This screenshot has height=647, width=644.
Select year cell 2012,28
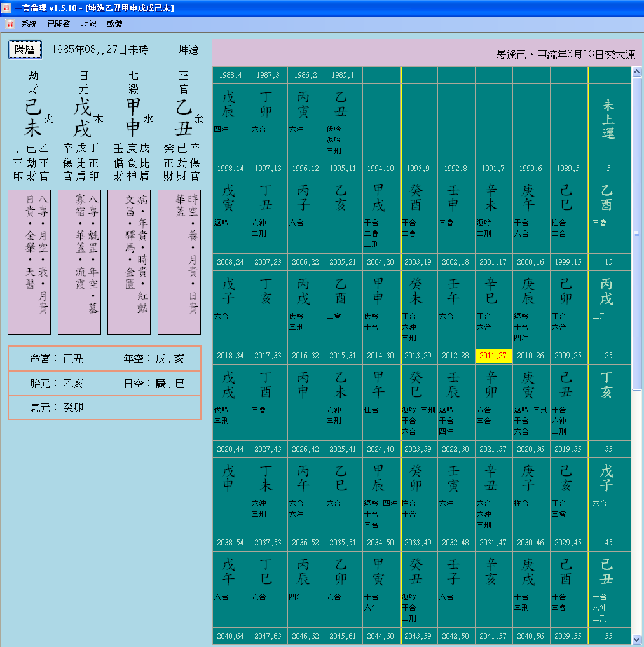click(456, 355)
